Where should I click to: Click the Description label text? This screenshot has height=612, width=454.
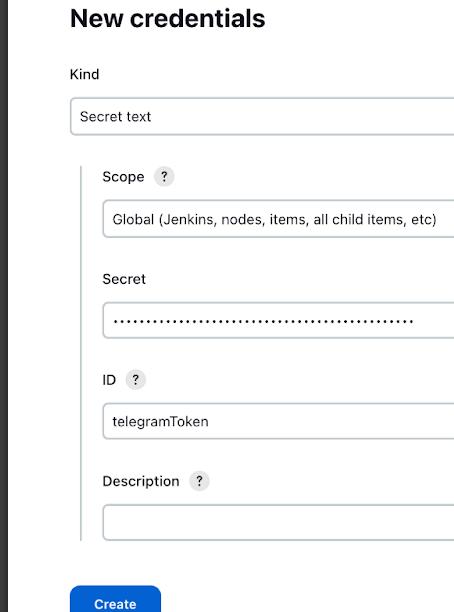(141, 481)
